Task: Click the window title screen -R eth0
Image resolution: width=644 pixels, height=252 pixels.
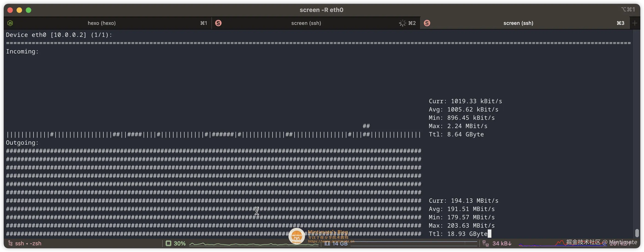Action: pos(321,10)
